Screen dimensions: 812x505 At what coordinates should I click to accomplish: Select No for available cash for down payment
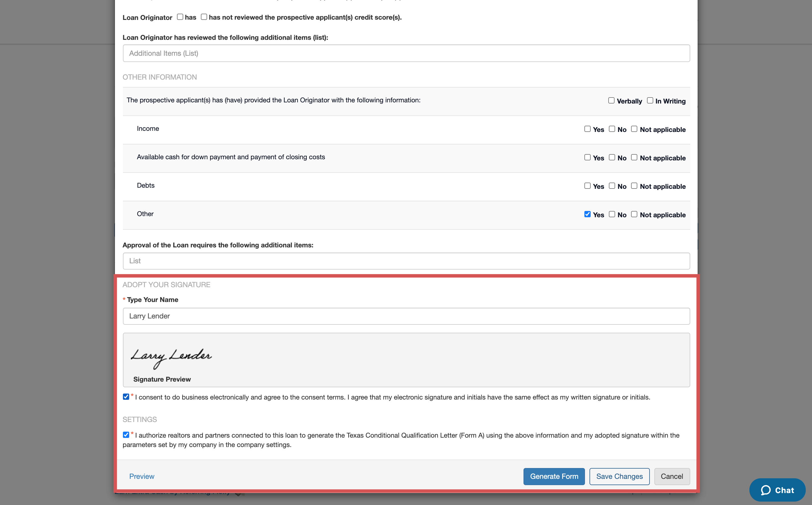[x=612, y=157]
